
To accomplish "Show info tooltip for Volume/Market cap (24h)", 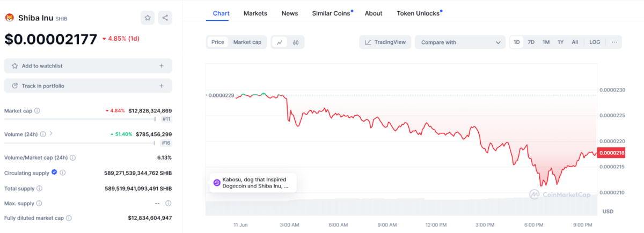I will point(72,158).
